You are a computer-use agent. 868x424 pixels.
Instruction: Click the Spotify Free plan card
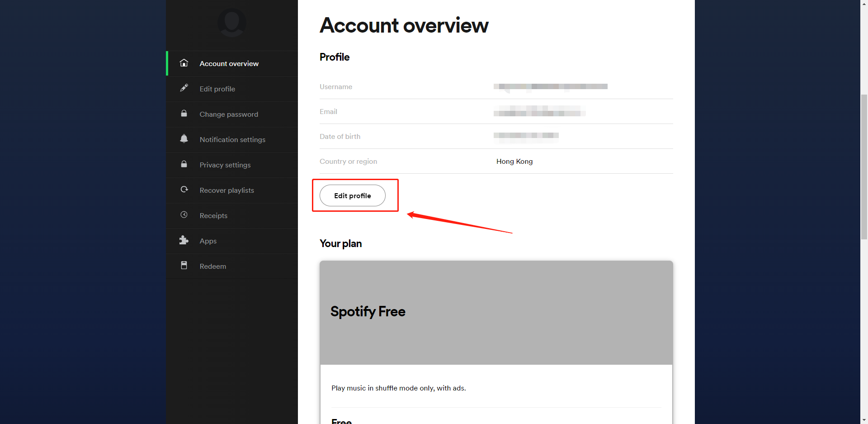pyautogui.click(x=496, y=313)
